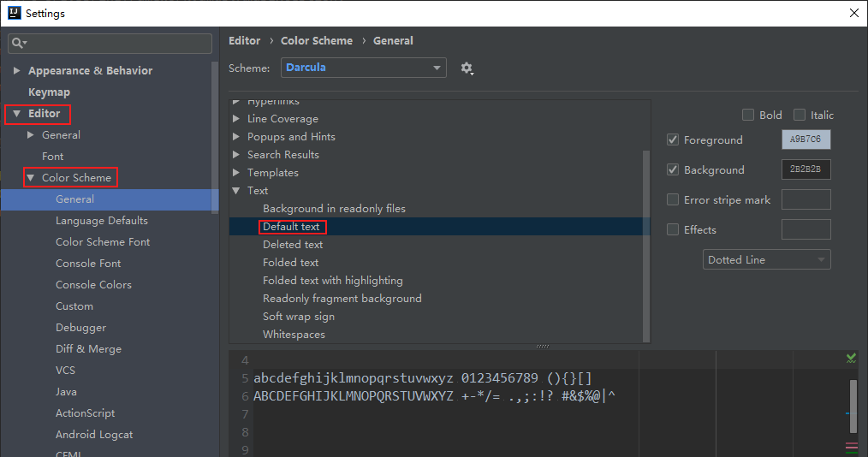This screenshot has height=457, width=868.
Task: Open Diff & Merge color settings
Action: point(88,348)
